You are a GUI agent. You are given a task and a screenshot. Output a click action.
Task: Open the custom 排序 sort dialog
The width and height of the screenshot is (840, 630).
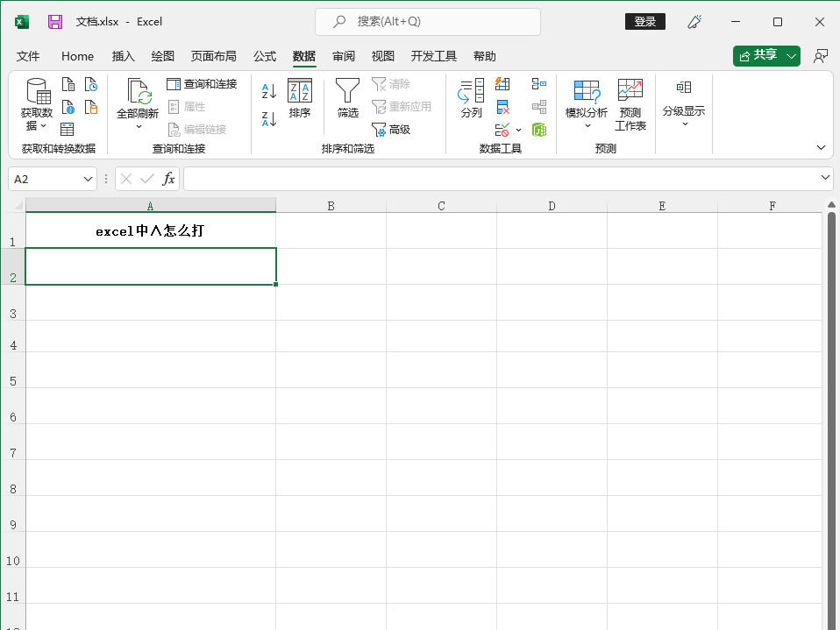click(300, 98)
